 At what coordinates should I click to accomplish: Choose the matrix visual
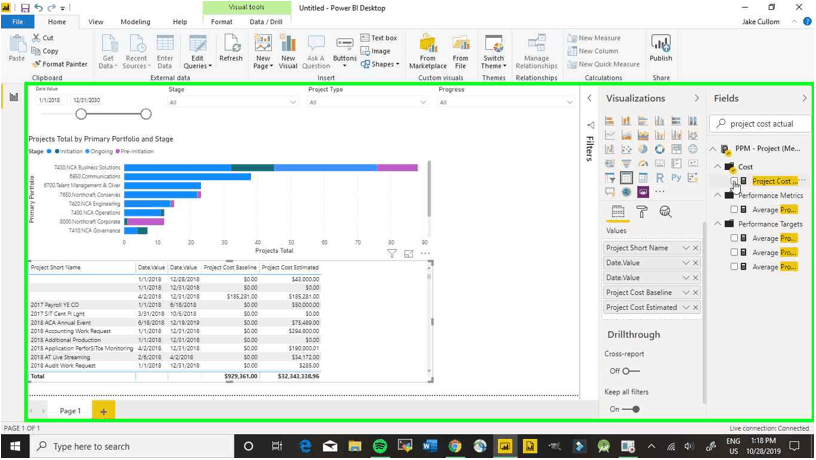click(643, 178)
